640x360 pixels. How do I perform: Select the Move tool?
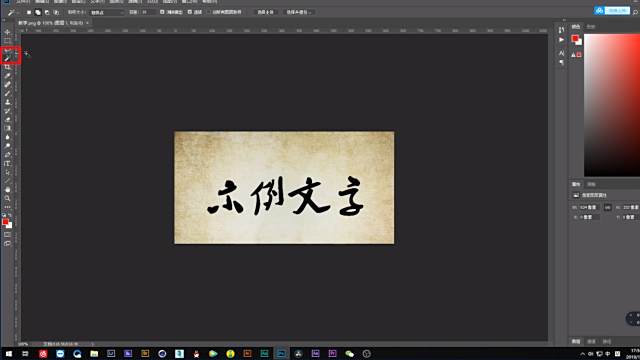[7, 32]
